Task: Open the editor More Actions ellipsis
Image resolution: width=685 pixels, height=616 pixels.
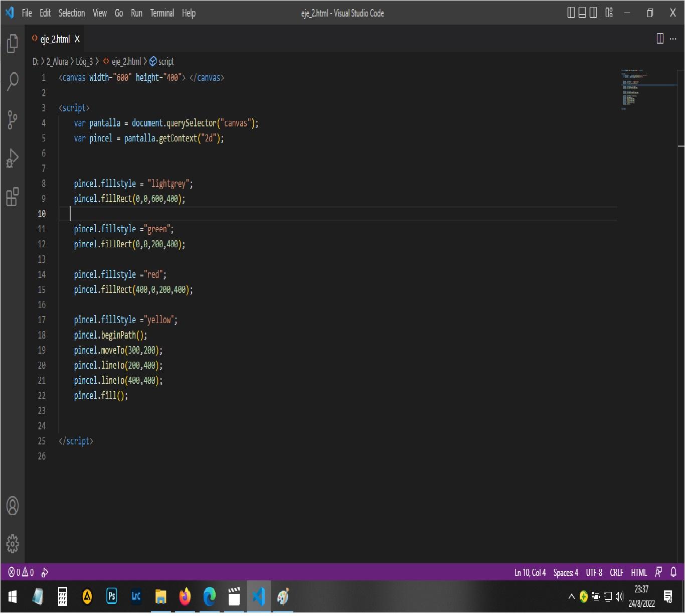Action: point(673,39)
